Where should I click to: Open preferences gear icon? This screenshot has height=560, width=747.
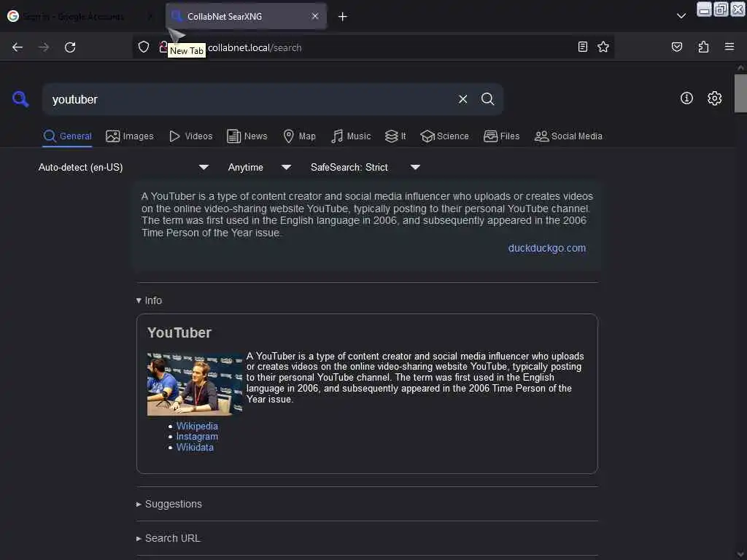714,98
